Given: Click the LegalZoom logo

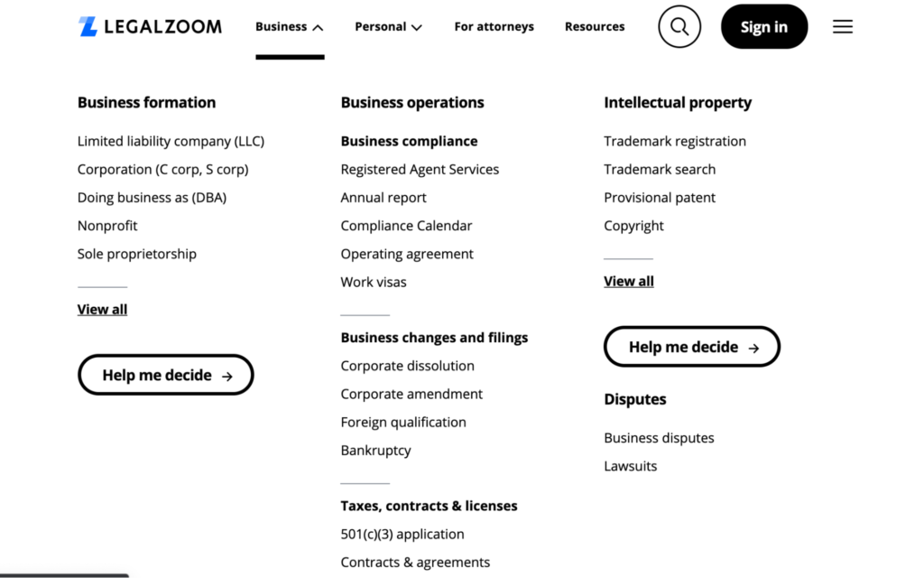Looking at the screenshot, I should coord(150,26).
